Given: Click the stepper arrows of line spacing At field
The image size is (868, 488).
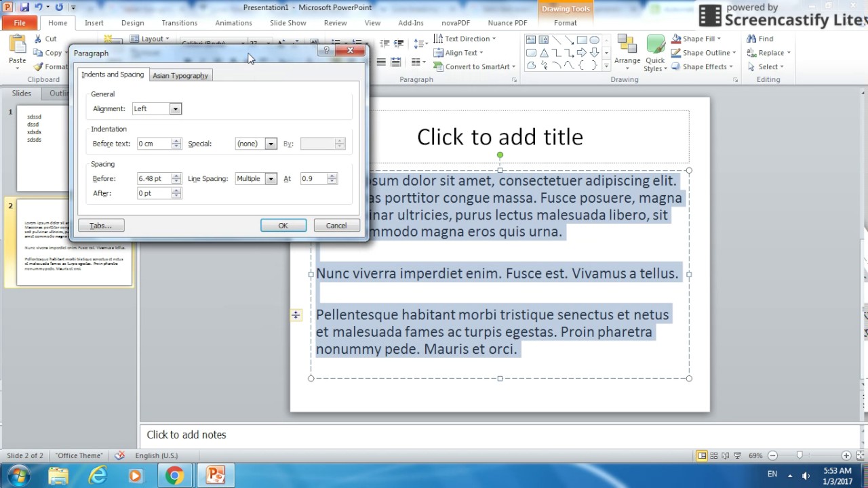Looking at the screenshot, I should pos(332,179).
